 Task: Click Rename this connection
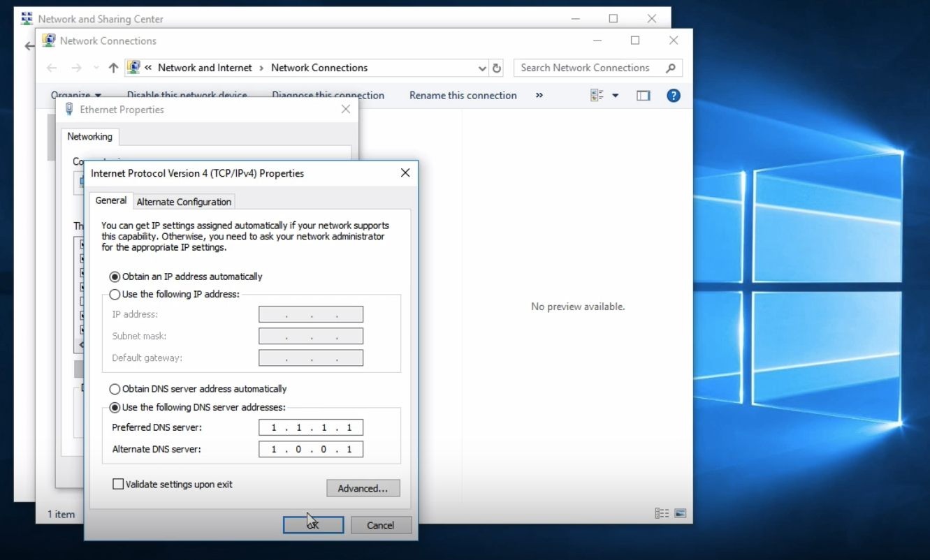coord(463,95)
